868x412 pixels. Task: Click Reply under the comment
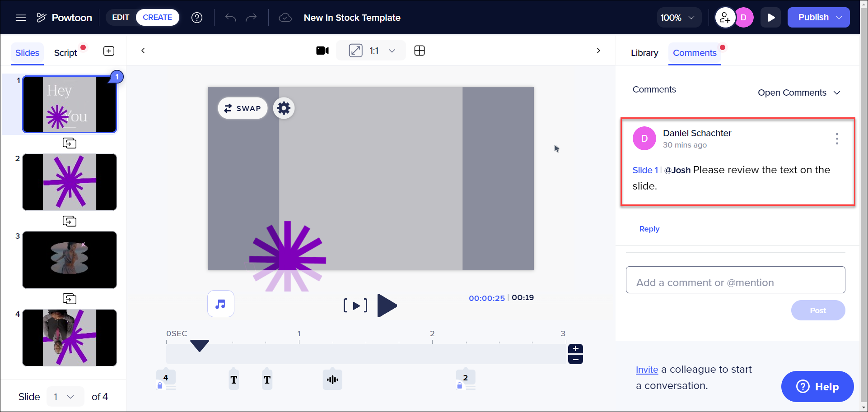coord(649,229)
